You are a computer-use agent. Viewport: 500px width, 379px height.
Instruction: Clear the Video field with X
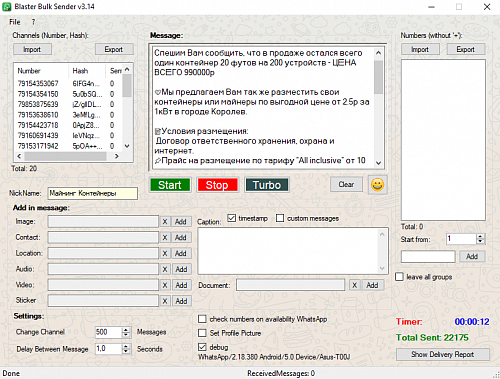(165, 285)
